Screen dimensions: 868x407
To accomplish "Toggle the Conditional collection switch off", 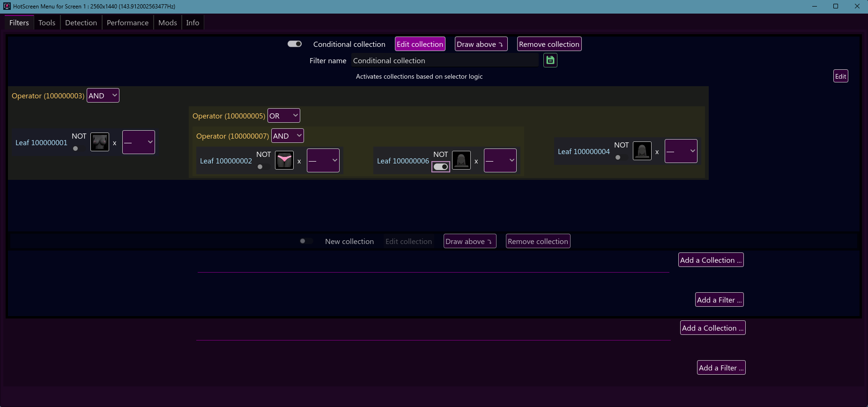I will click(x=295, y=44).
